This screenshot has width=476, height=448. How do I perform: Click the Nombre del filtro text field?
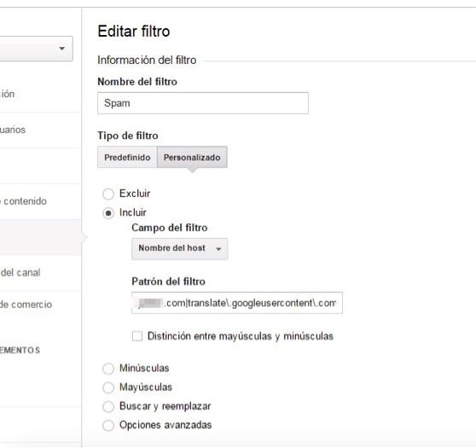[203, 103]
